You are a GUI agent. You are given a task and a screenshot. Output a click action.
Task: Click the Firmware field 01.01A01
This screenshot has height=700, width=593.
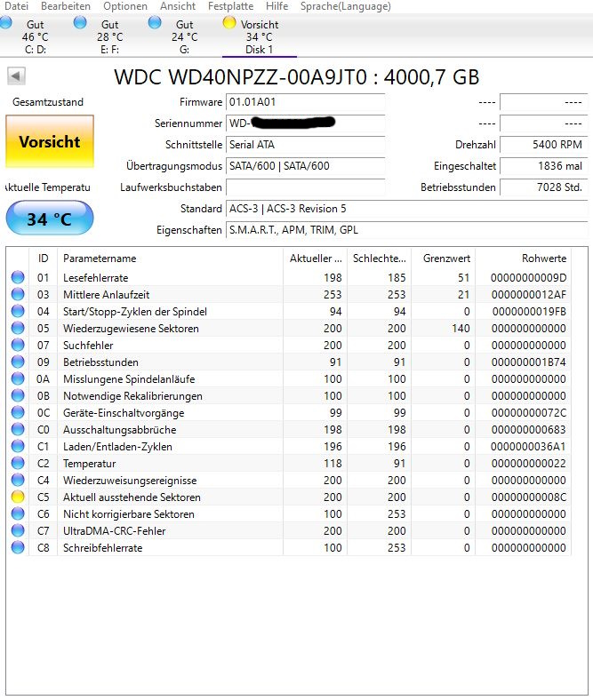[x=306, y=102]
